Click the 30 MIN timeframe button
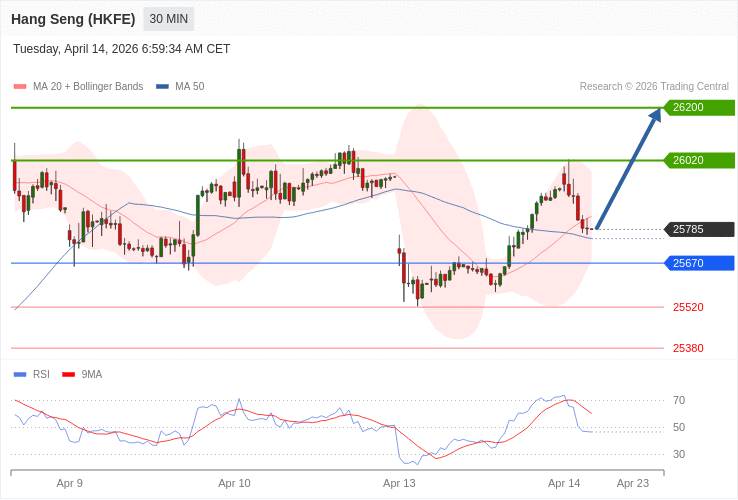Image resolution: width=738 pixels, height=500 pixels. [x=169, y=19]
